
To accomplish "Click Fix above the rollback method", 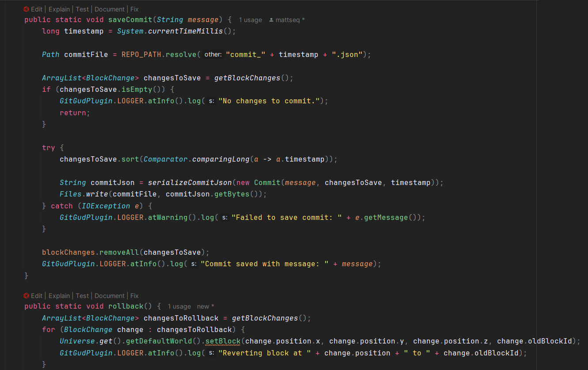I will point(134,296).
